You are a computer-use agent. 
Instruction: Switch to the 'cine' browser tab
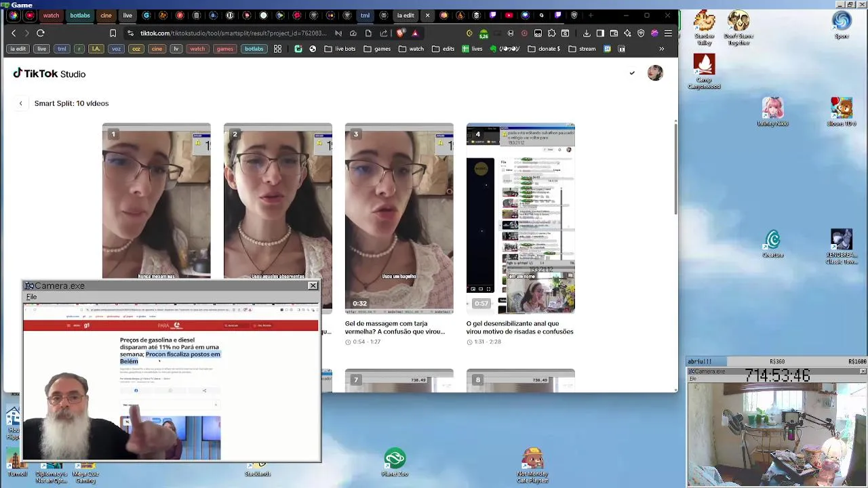pyautogui.click(x=106, y=15)
